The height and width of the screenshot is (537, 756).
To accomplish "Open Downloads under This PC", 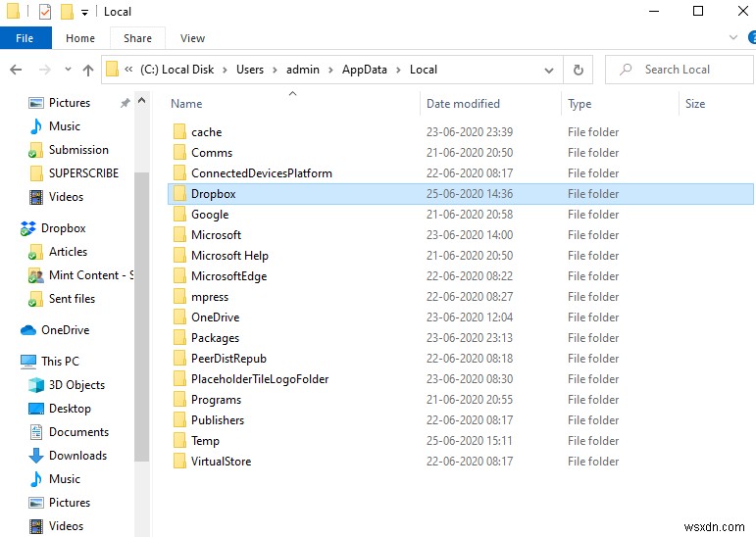I will (77, 456).
